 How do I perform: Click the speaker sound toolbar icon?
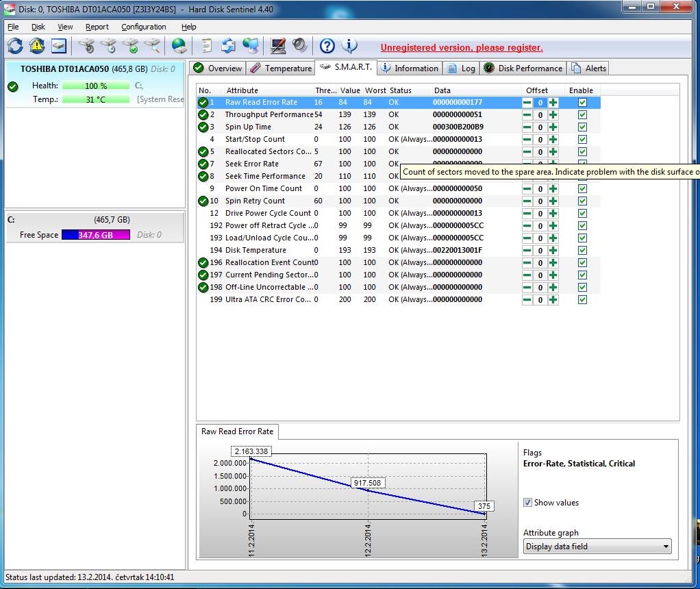tap(299, 46)
